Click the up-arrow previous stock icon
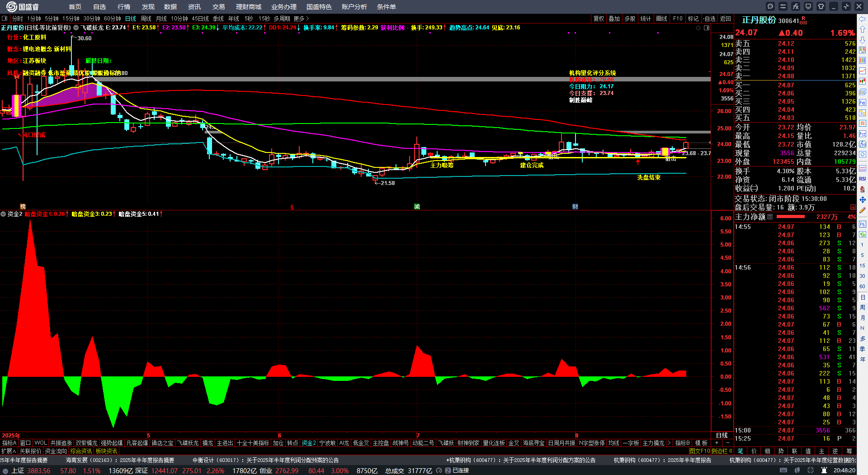The width and height of the screenshot is (868, 475). pyautogui.click(x=863, y=29)
